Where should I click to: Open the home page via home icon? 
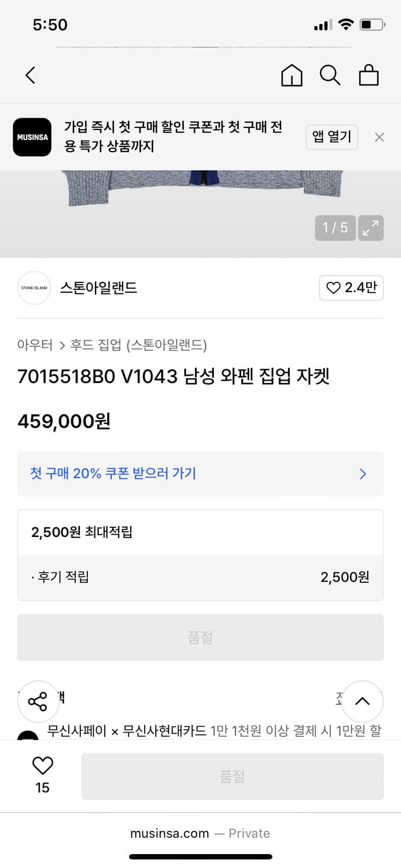point(292,75)
